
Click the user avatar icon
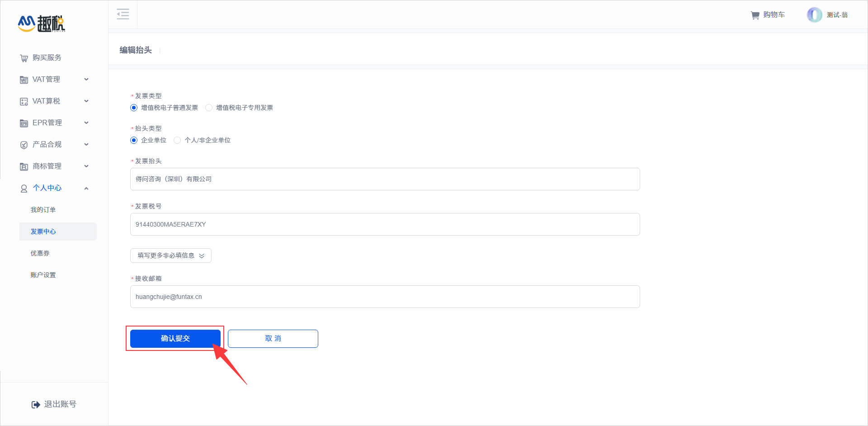(x=814, y=15)
